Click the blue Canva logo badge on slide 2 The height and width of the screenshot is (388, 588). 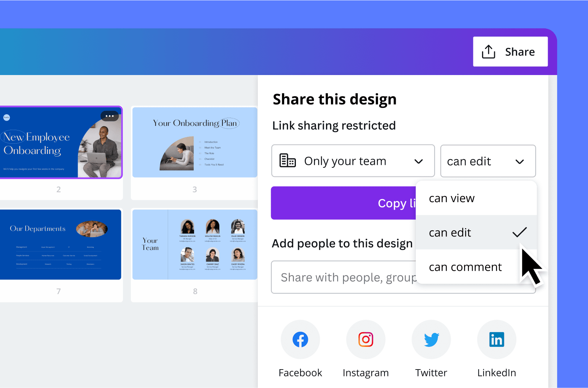6,117
